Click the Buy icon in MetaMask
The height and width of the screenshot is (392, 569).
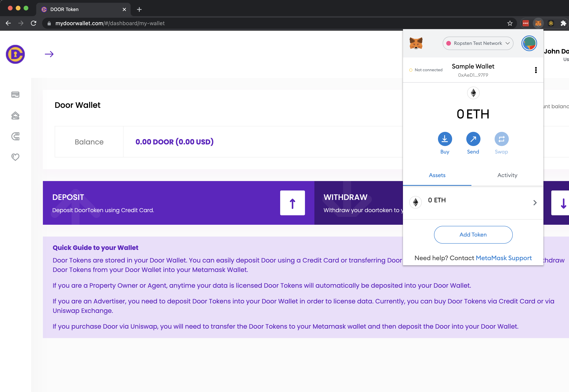pyautogui.click(x=445, y=139)
